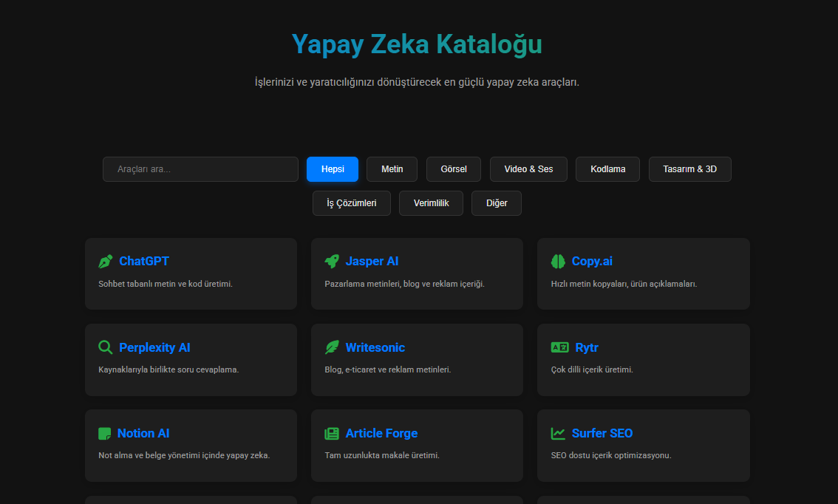The image size is (838, 504).
Task: Click 'Not alma ve belge yönetimi' description text
Action: [184, 455]
